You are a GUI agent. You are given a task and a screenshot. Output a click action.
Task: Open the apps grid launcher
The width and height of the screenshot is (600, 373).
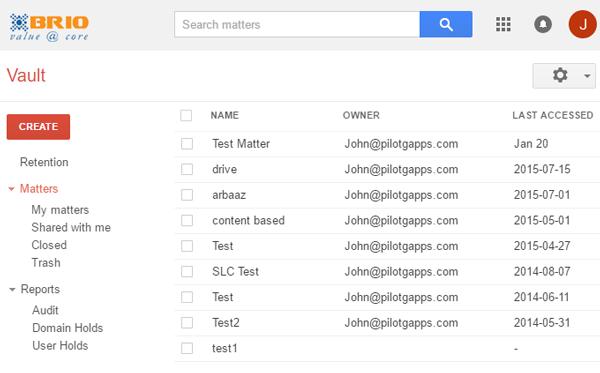pyautogui.click(x=503, y=24)
